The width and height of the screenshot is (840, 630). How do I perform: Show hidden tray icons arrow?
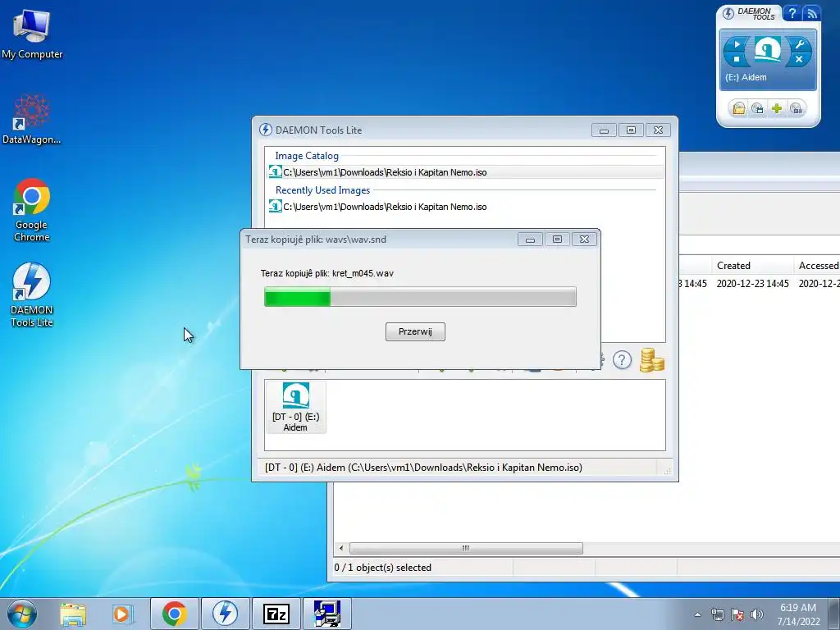(x=697, y=614)
